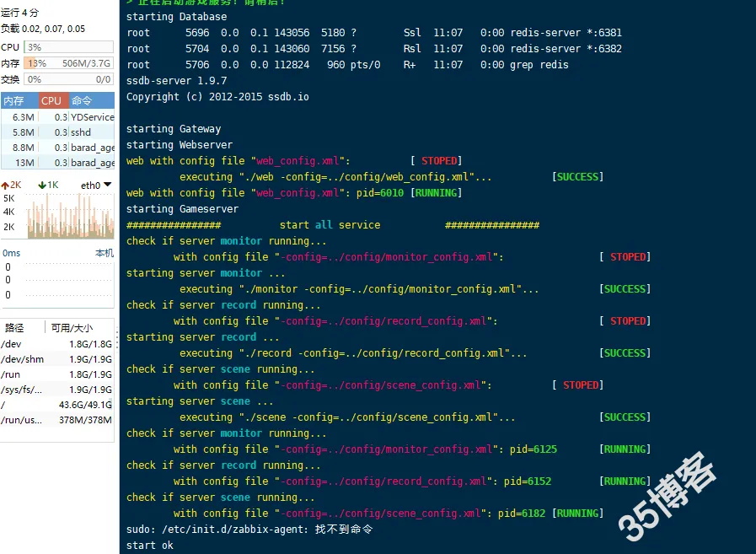Screen dimensions: 756x554
Task: Click the 运行 4 分 uptime text
Action: tap(19, 13)
